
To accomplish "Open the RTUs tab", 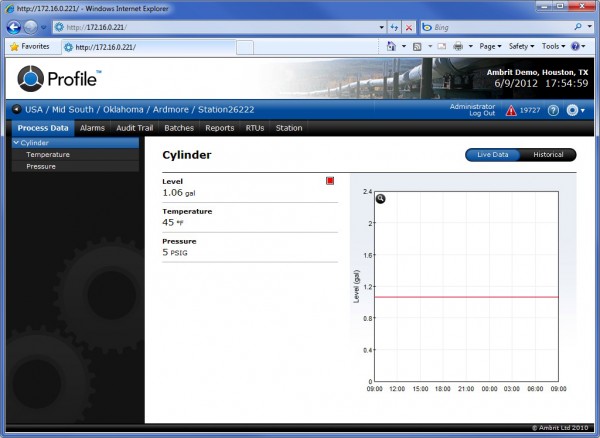I will [x=255, y=128].
